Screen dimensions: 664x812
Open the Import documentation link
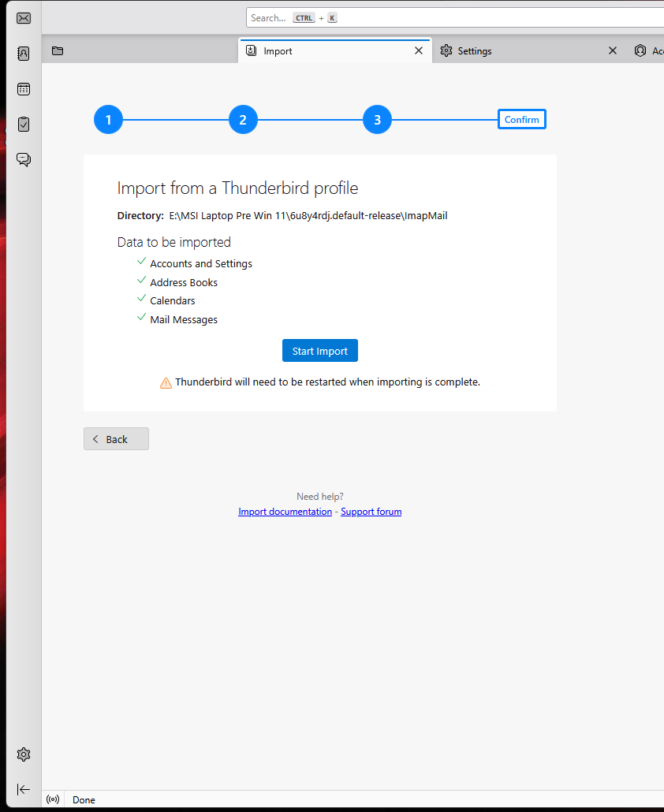pyautogui.click(x=285, y=512)
